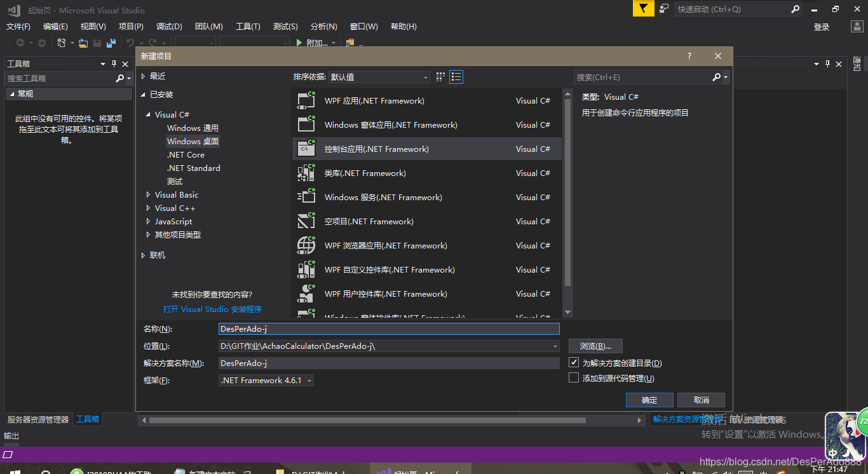Open the 帮助(H) menu
868x474 pixels.
tap(403, 26)
